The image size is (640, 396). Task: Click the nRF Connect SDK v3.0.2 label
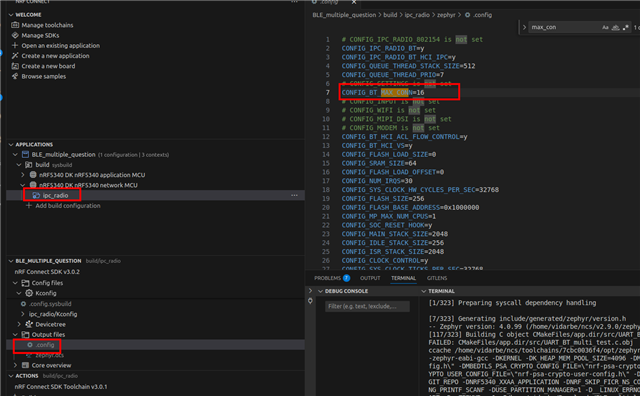47,271
